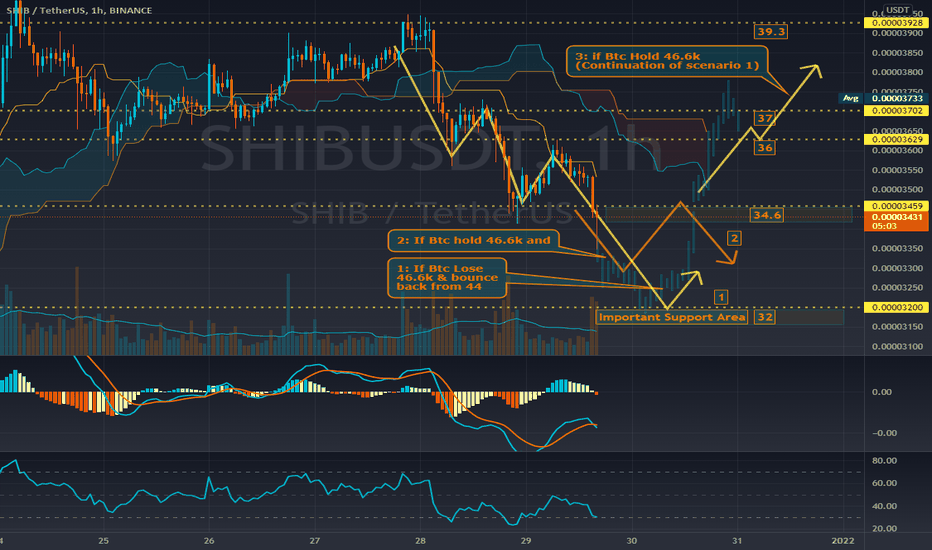932x550 pixels.
Task: Select the '3: if Btc Hold 46.6k' callout
Action: pos(667,61)
